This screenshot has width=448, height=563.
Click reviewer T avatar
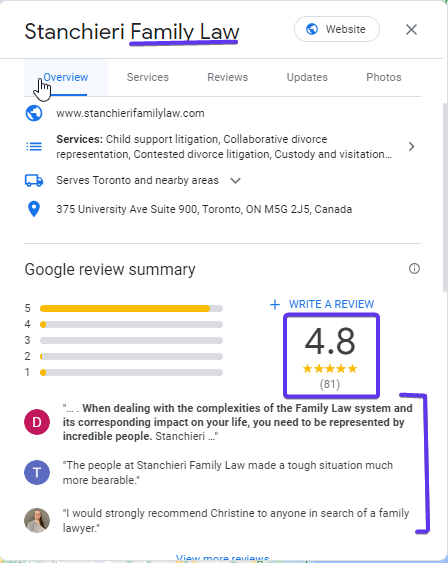click(x=37, y=473)
